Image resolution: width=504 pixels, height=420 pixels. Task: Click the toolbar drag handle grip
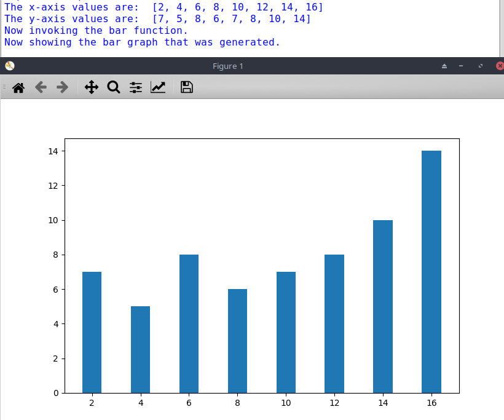(4, 87)
